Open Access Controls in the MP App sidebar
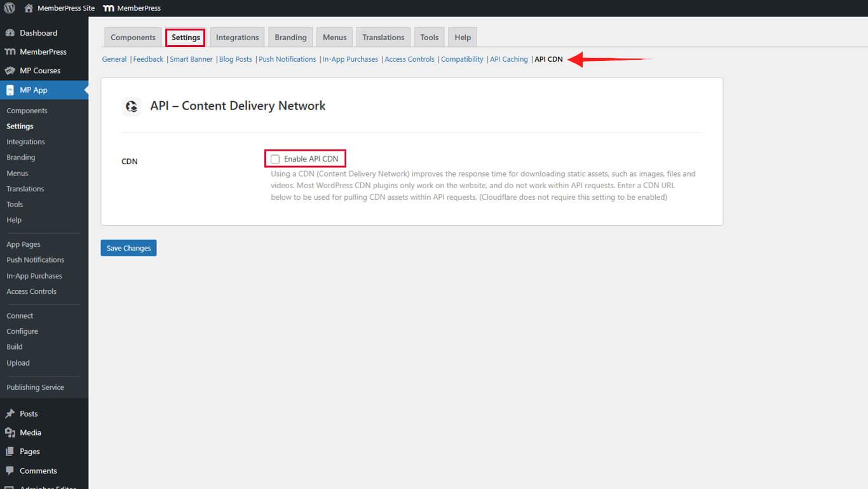Screen dimensions: 868x489 point(31,291)
